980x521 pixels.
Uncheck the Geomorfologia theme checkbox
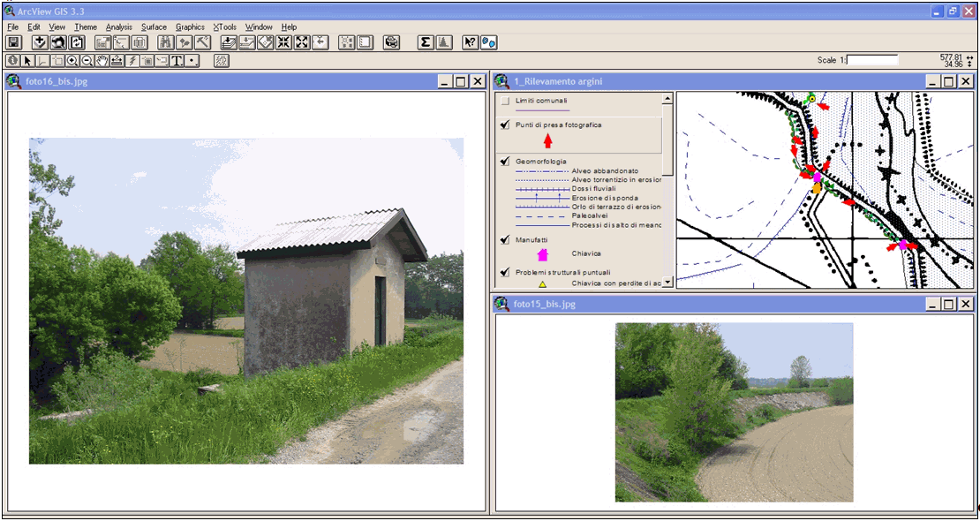point(505,162)
